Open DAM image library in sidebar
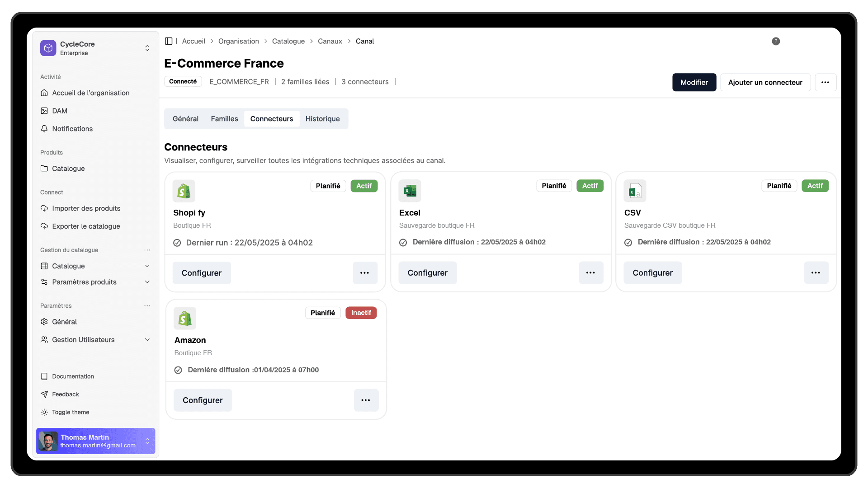868x488 pixels. [44, 111]
